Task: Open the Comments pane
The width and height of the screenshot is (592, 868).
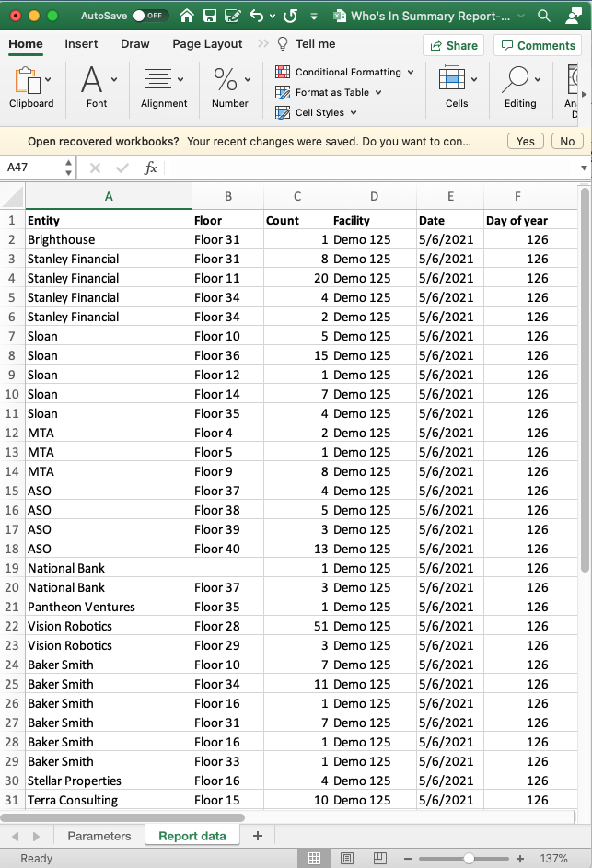Action: [x=538, y=45]
